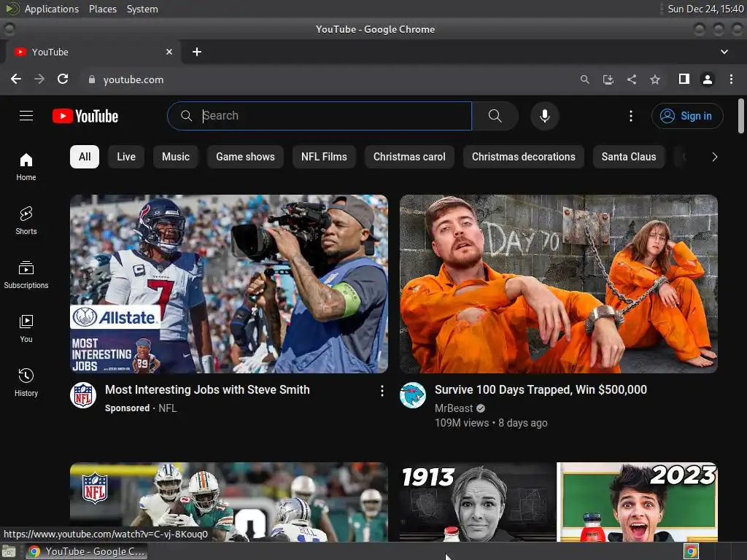
Task: Open the You section in sidebar
Action: (x=26, y=329)
